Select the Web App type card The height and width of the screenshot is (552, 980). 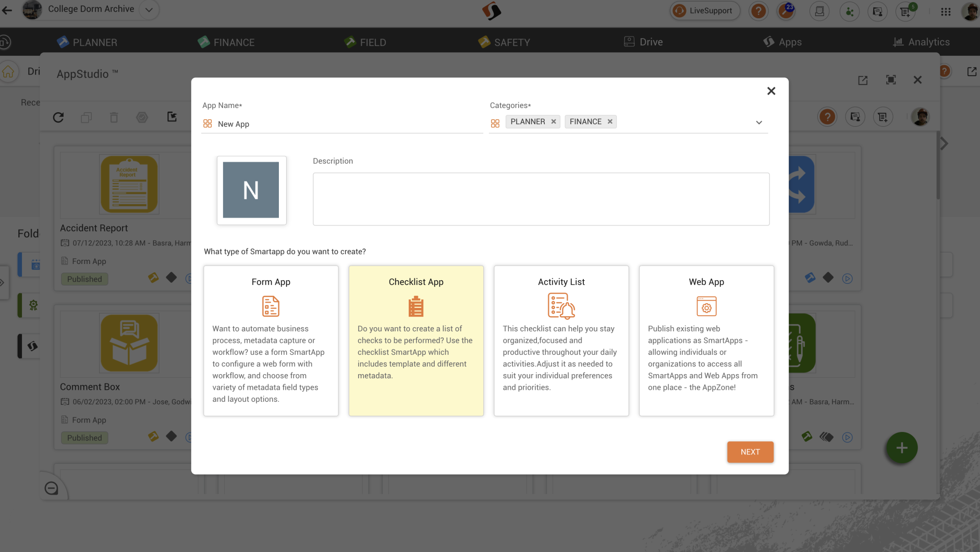tap(706, 341)
